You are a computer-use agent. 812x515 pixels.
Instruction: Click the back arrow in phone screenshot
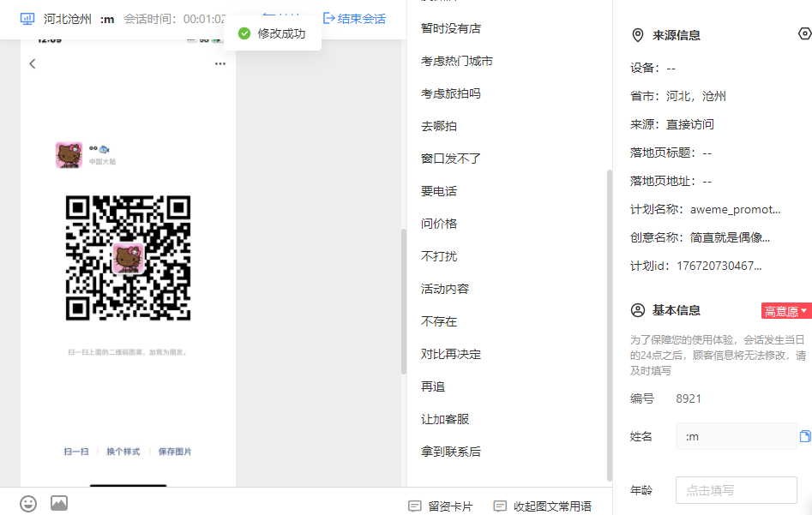pyautogui.click(x=33, y=63)
